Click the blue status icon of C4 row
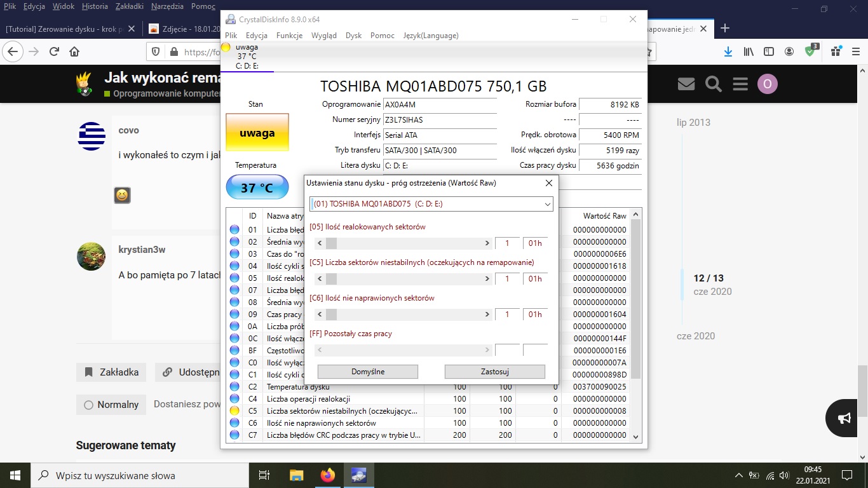The image size is (868, 488). click(234, 399)
